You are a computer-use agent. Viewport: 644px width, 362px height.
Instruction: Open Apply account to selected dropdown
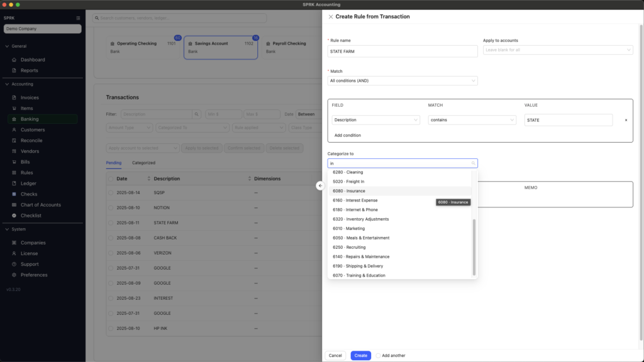(x=142, y=148)
